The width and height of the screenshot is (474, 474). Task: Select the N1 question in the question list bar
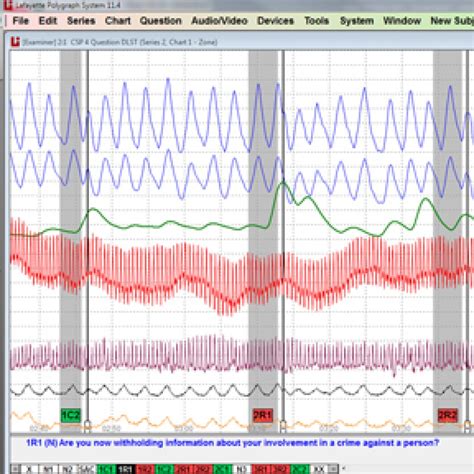[x=49, y=469]
